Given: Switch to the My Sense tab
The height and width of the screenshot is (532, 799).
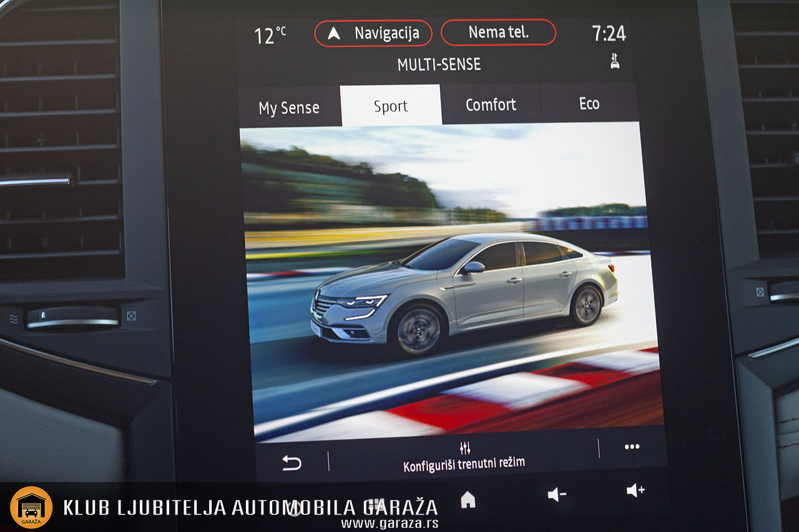Looking at the screenshot, I should pos(289,108).
